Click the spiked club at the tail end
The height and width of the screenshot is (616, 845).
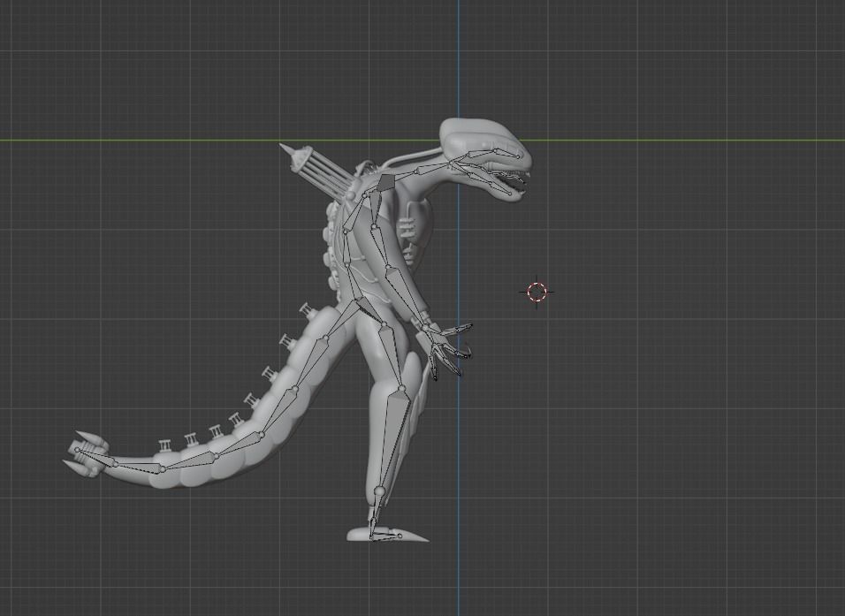pos(87,453)
